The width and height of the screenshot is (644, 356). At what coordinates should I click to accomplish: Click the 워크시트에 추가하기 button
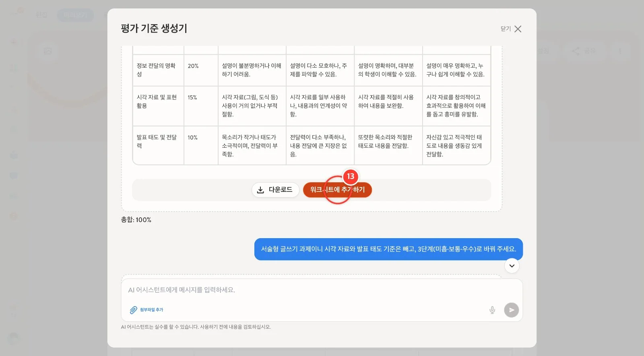[x=337, y=190]
